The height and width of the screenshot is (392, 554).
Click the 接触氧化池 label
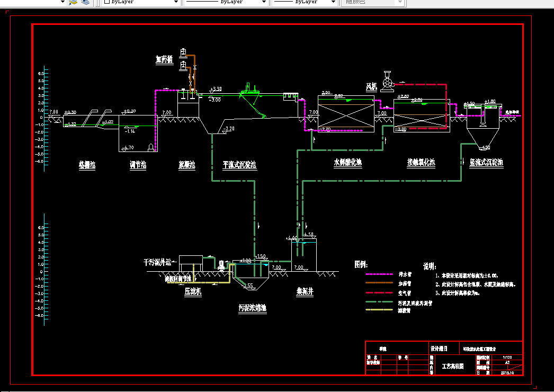tap(421, 162)
